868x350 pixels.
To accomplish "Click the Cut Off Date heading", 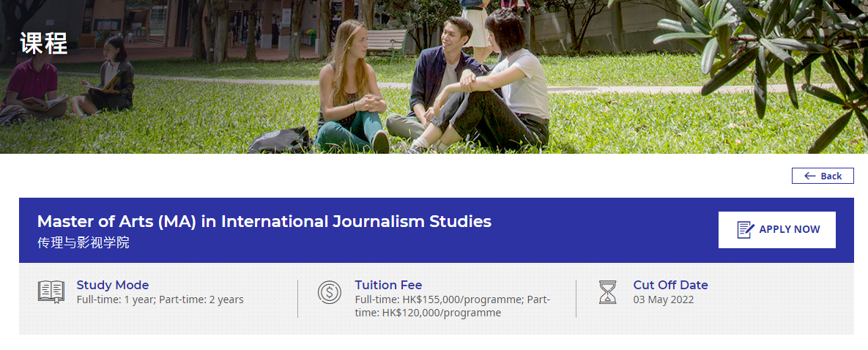I will click(670, 286).
